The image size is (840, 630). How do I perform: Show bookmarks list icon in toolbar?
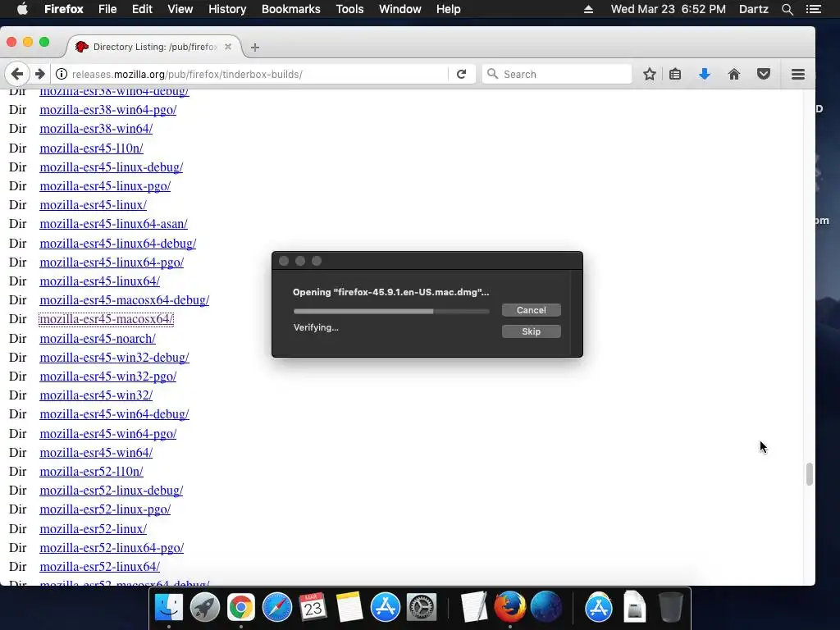coord(675,74)
